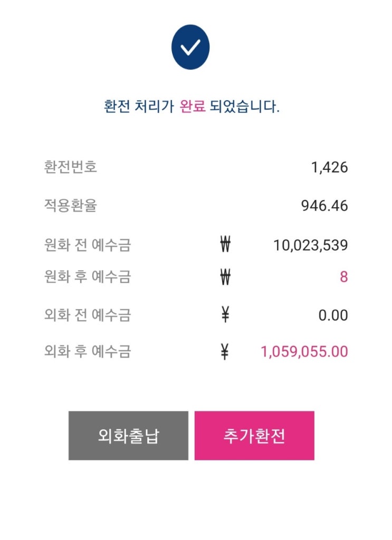Click the won symbol in 원화 후 예수금 row
Screen dimensions: 392x540
click(225, 276)
